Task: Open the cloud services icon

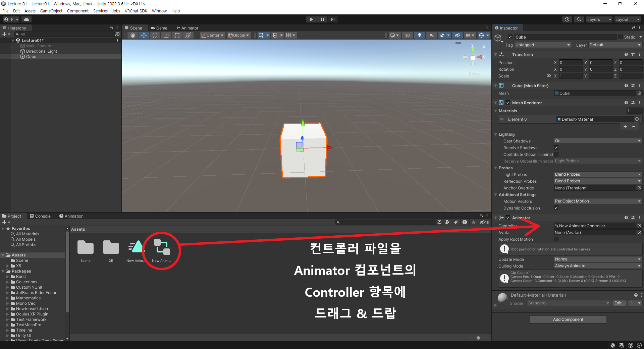Action: 26,19
